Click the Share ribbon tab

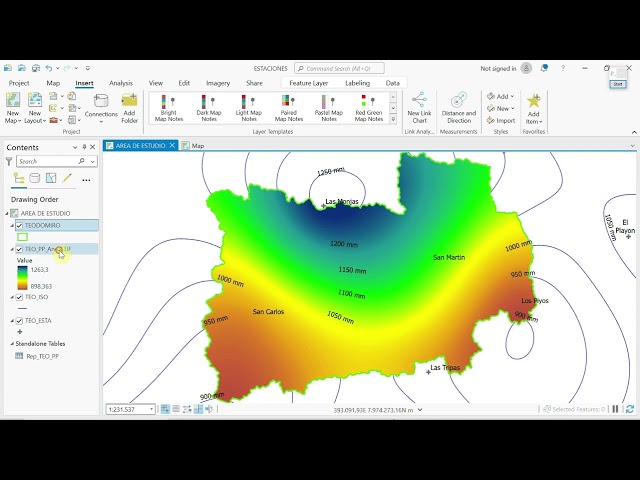point(254,83)
